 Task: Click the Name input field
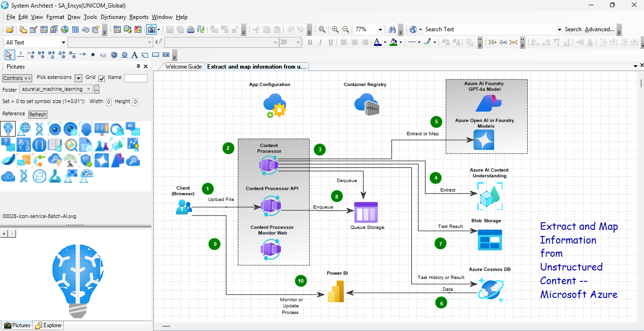point(135,78)
